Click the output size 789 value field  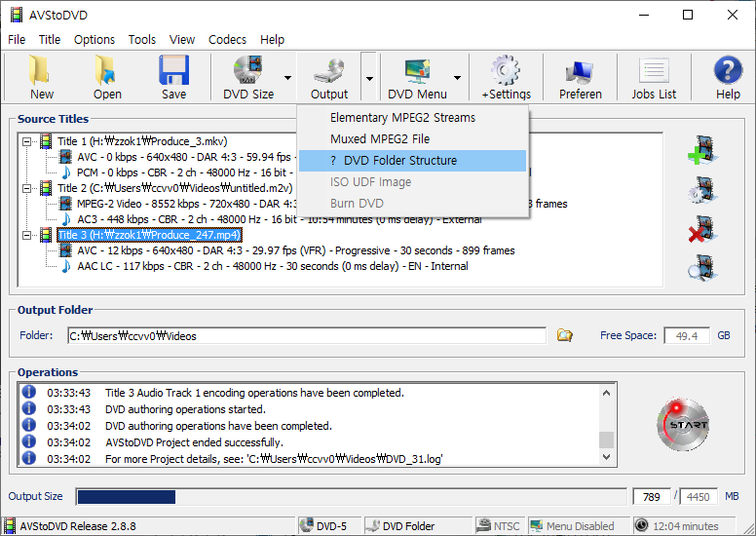652,496
